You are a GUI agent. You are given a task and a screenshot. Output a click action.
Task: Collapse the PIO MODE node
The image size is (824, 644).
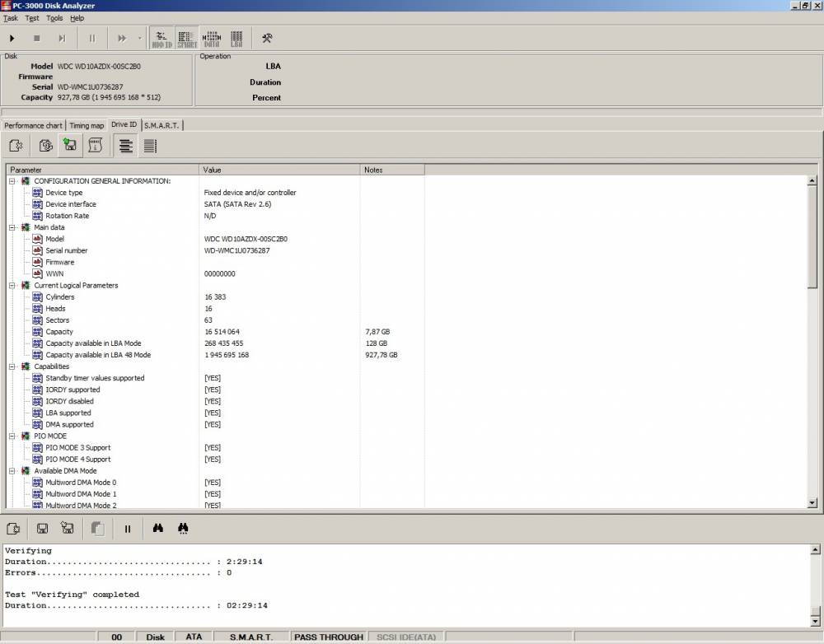[12, 436]
